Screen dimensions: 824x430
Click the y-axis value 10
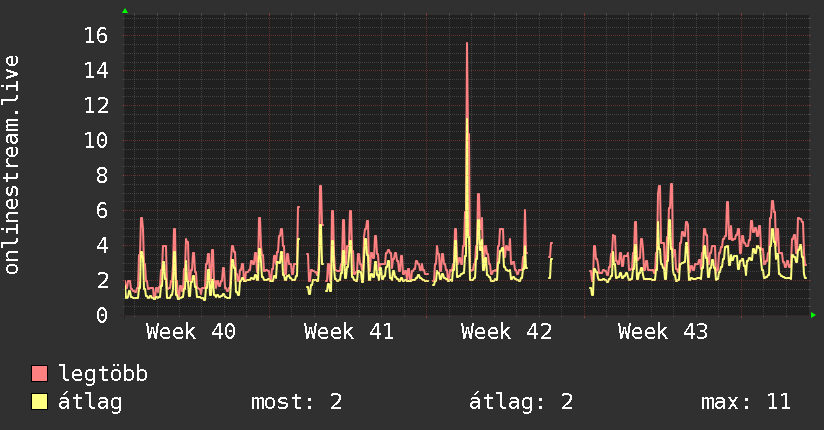[96, 140]
